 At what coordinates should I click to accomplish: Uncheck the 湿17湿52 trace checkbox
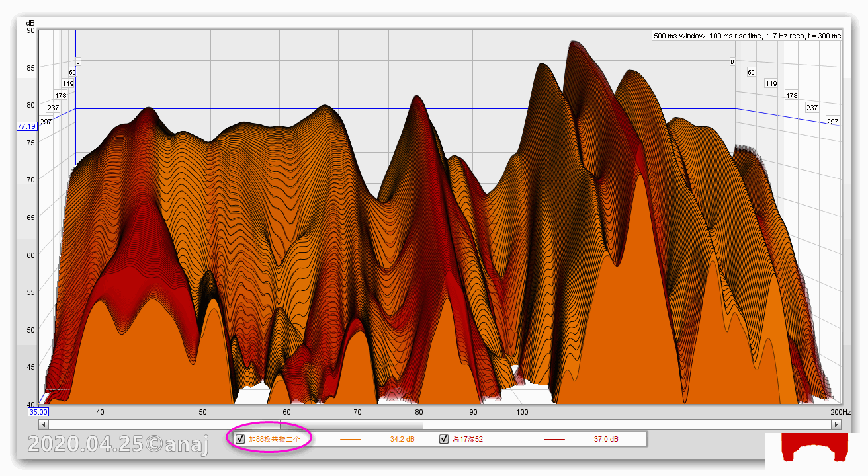click(444, 439)
